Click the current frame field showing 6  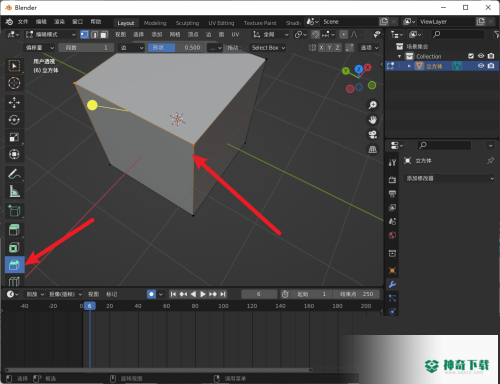[x=259, y=294]
